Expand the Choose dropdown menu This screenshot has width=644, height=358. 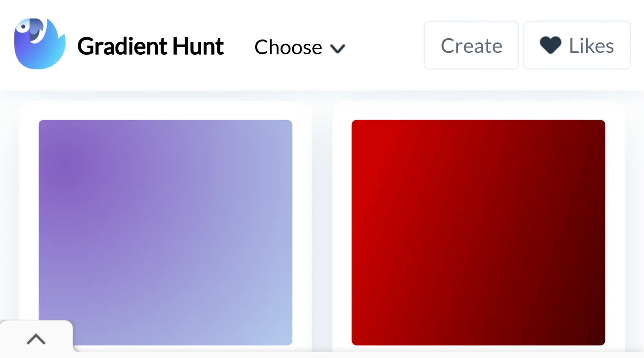[300, 47]
